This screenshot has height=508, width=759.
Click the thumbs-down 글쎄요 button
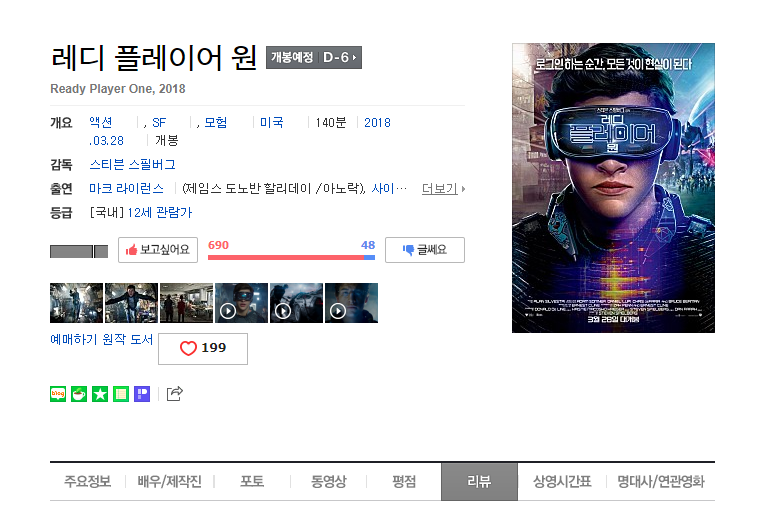[425, 250]
